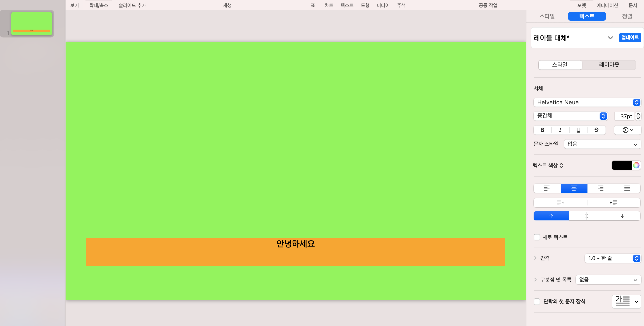Enable 단락의 첫 문자 장식 checkbox
This screenshot has height=326, width=644.
click(x=537, y=301)
